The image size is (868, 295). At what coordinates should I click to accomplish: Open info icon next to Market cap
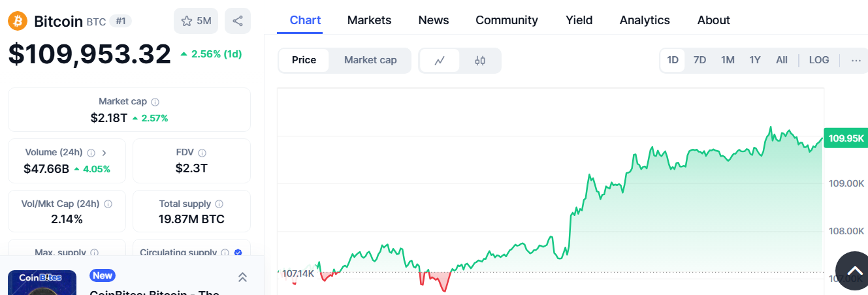coord(155,102)
